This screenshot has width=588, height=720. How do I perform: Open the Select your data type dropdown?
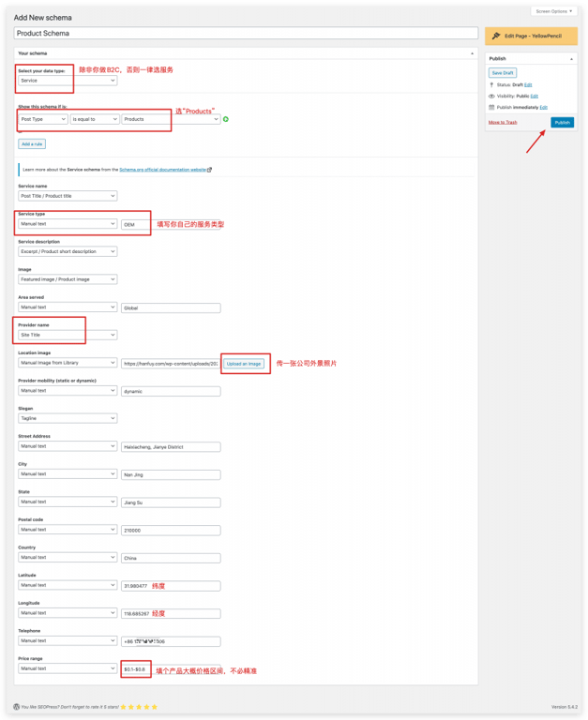point(68,81)
